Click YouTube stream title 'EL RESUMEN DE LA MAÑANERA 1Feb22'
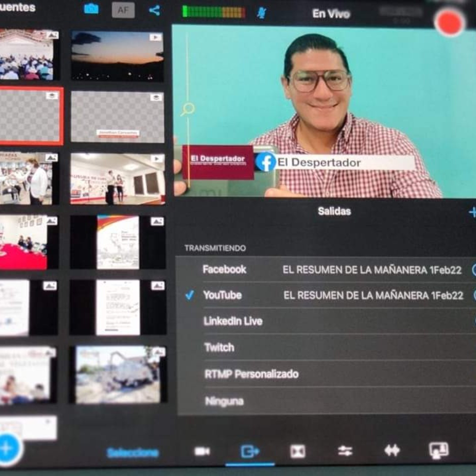This screenshot has height=476, width=476. click(x=373, y=295)
